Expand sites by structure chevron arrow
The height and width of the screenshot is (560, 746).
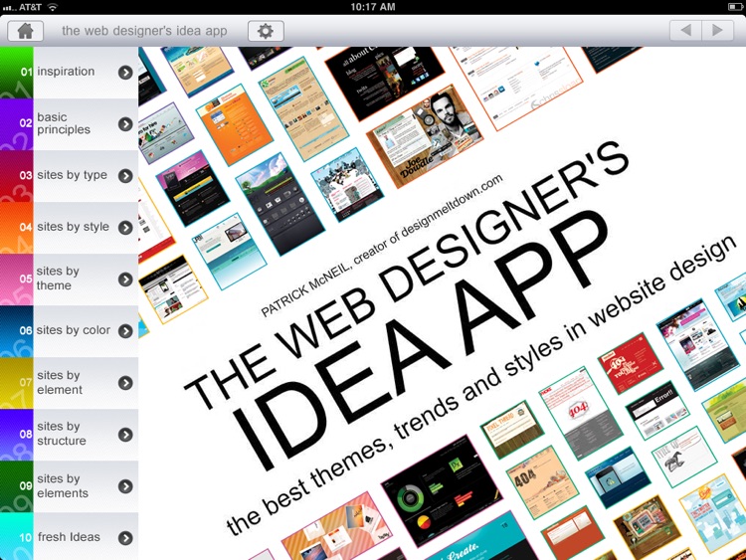[125, 435]
